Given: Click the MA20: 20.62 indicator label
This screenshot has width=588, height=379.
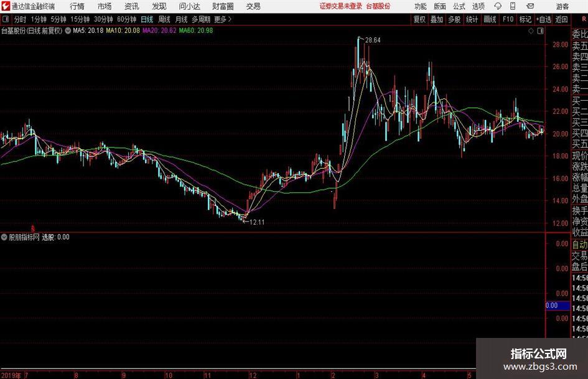Looking at the screenshot, I should pos(159,30).
